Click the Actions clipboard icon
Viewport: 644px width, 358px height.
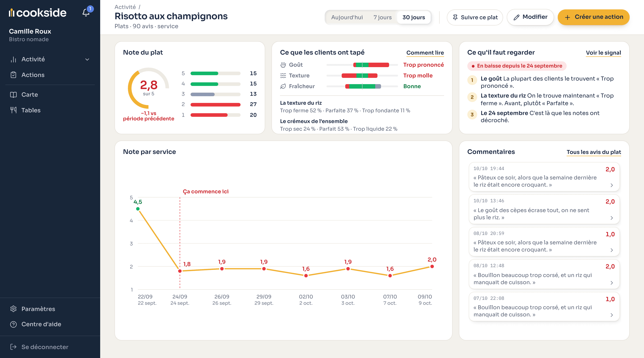(13, 75)
